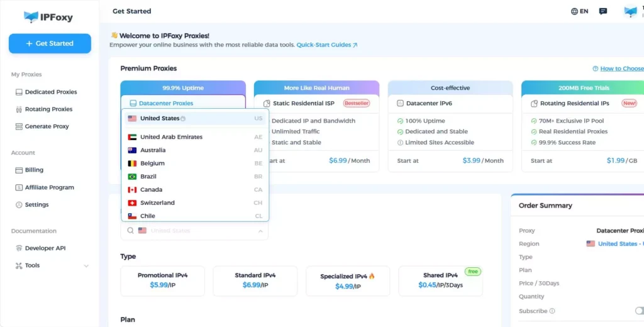
Task: Select Promotional IPv4 type option
Action: coord(162,280)
